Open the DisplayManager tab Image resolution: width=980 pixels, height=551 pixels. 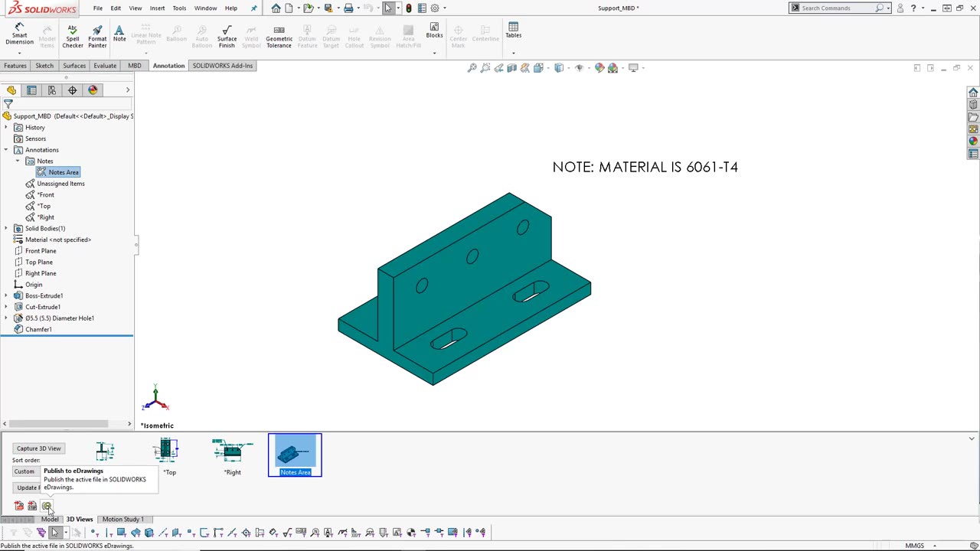point(93,90)
